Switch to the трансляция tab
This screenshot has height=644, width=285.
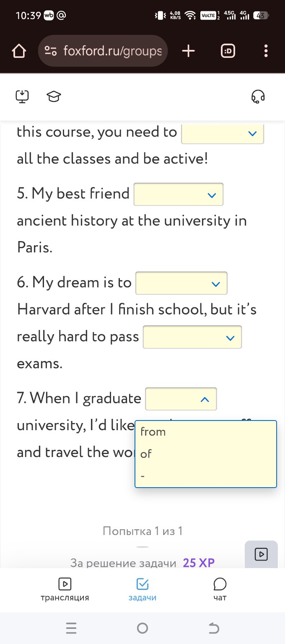click(65, 589)
